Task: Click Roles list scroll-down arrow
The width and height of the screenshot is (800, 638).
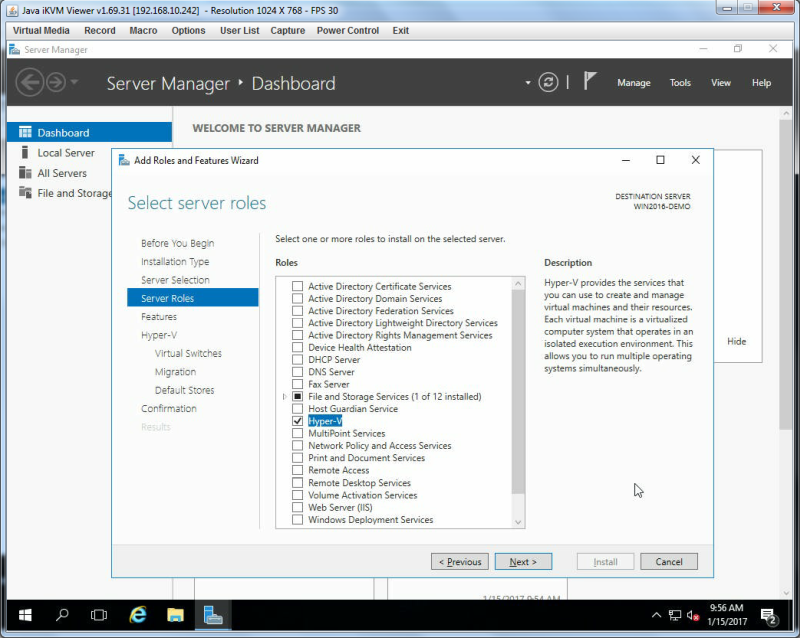Action: [518, 522]
